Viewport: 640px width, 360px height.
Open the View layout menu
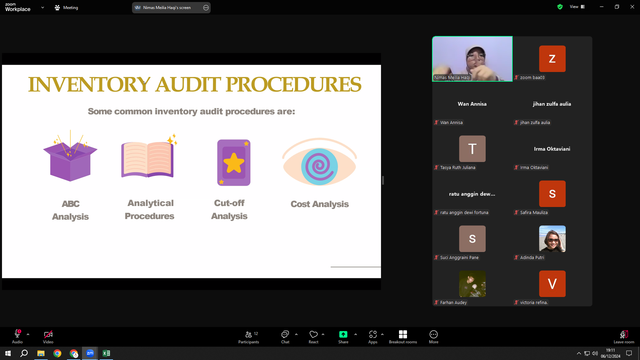(577, 7)
